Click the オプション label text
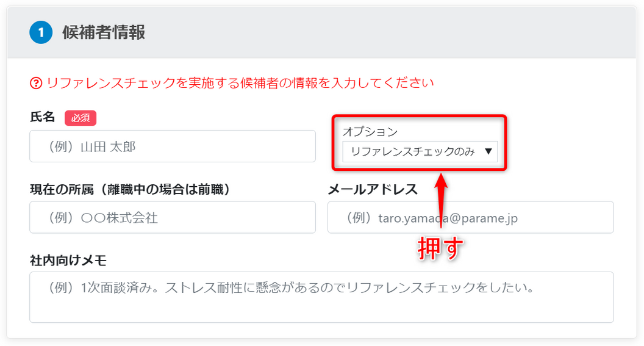 click(x=370, y=131)
